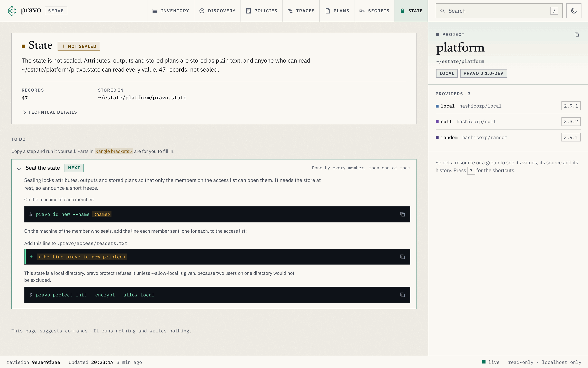Click version 3.3.2 badge
Screen dimensions: 588x368
click(571, 122)
